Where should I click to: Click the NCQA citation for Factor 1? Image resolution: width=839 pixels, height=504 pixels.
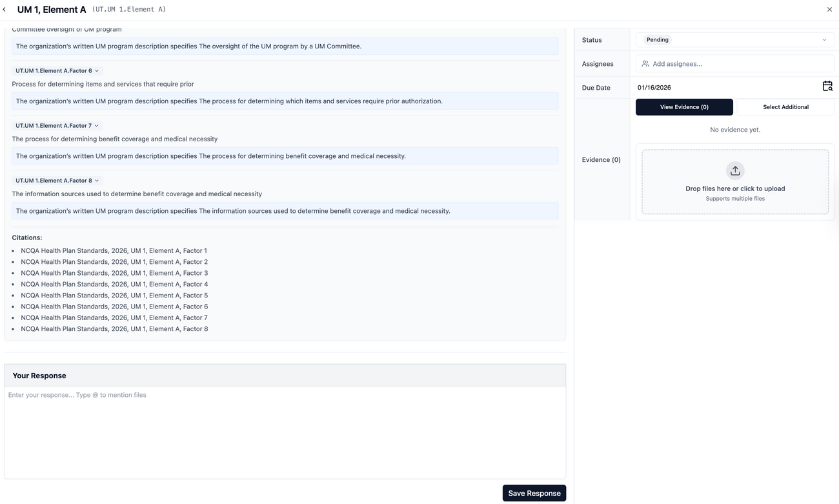pyautogui.click(x=114, y=250)
